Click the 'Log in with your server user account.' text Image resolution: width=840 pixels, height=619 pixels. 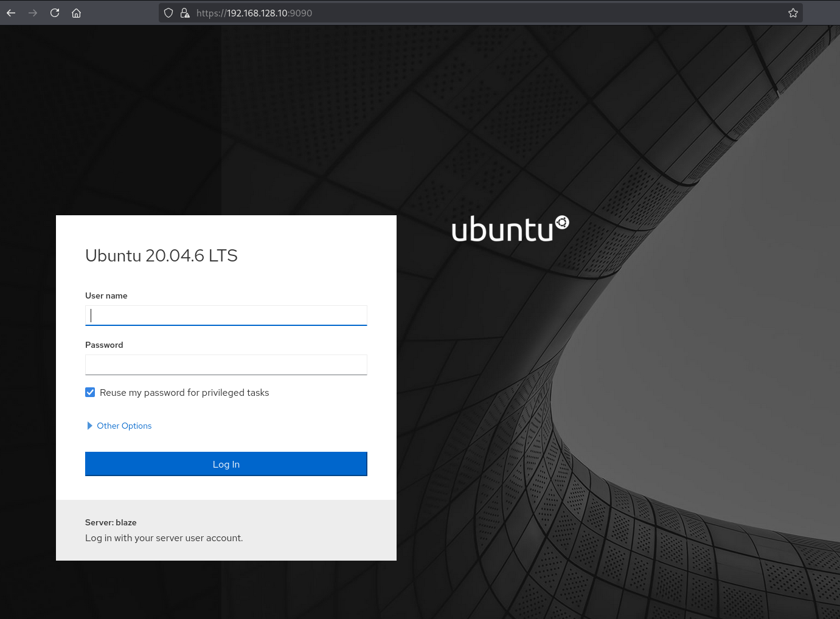tap(164, 538)
